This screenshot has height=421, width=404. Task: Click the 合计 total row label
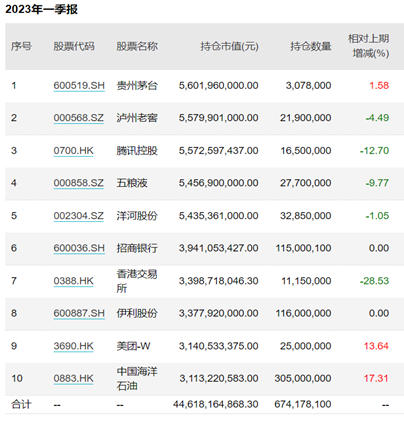(21, 404)
